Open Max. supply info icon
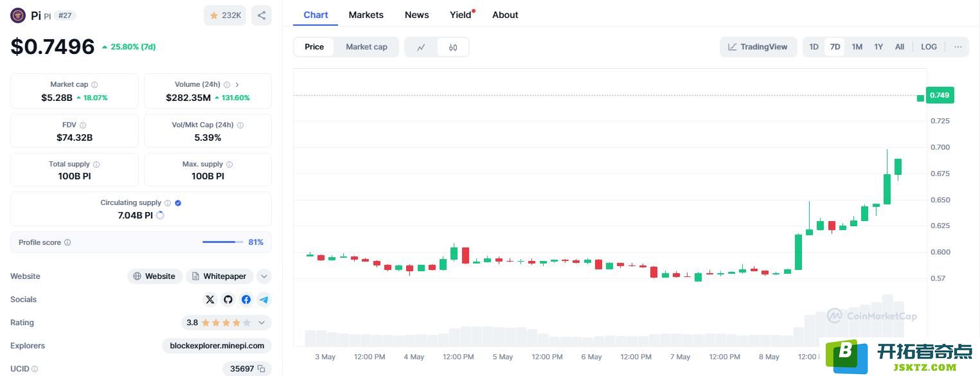The width and height of the screenshot is (980, 376). point(229,165)
